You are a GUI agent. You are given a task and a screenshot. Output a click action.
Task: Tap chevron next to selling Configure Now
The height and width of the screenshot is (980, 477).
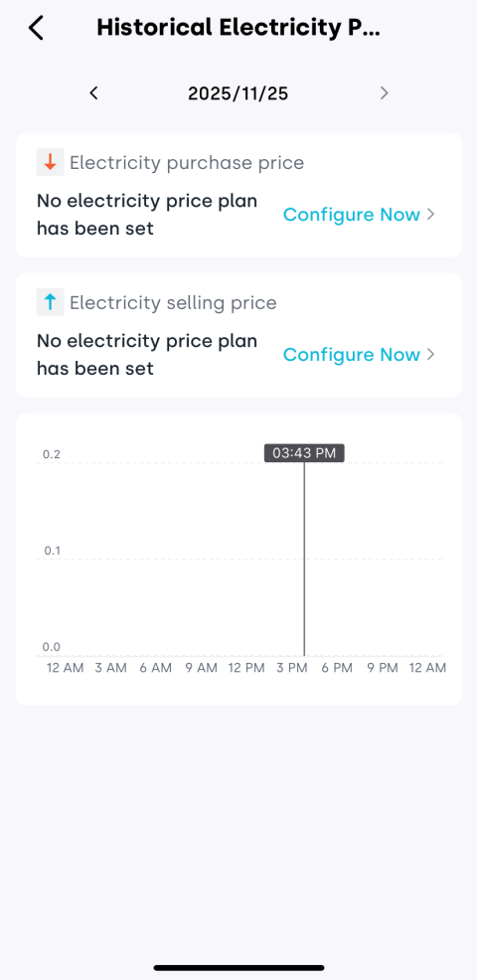click(x=430, y=355)
